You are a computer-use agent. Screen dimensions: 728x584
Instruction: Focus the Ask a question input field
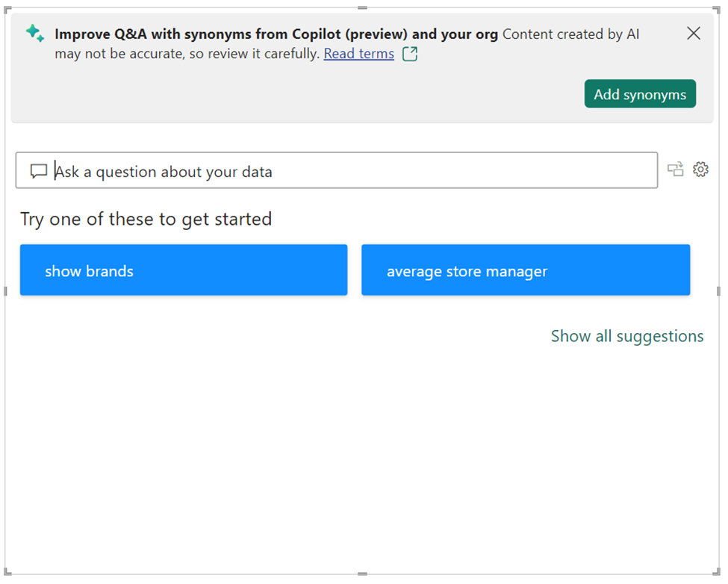pyautogui.click(x=337, y=170)
